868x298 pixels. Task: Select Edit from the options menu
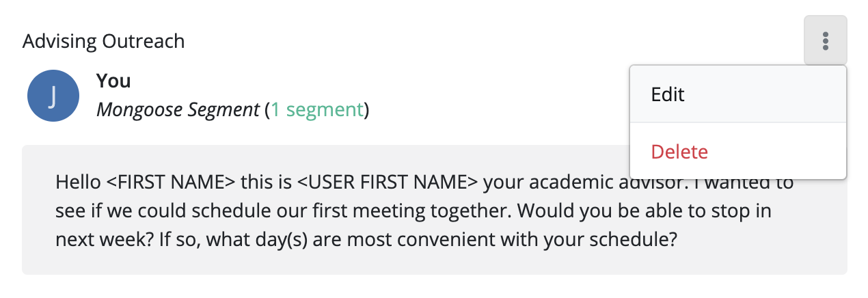pos(668,94)
